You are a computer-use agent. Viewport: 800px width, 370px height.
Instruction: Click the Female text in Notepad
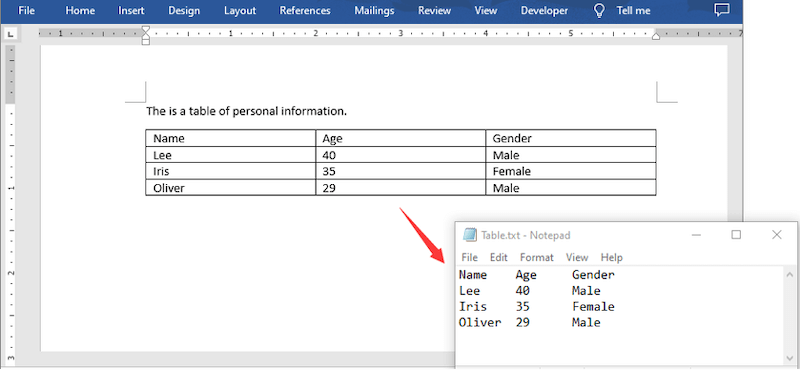(593, 307)
